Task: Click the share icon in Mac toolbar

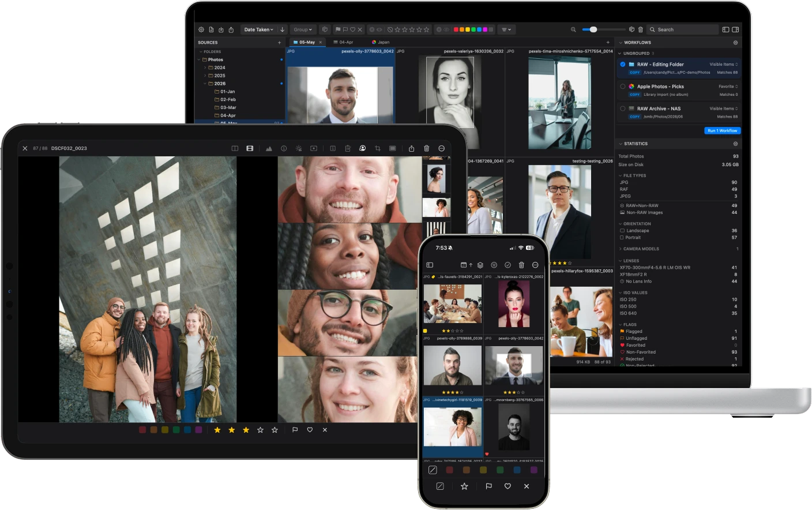Action: tap(231, 29)
